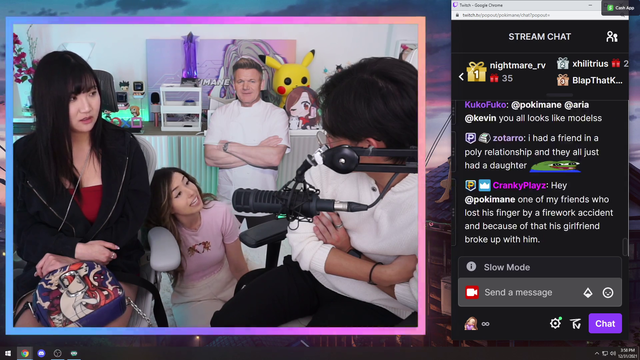640x360 pixels.
Task: Send message with purple Chat button
Action: click(605, 324)
